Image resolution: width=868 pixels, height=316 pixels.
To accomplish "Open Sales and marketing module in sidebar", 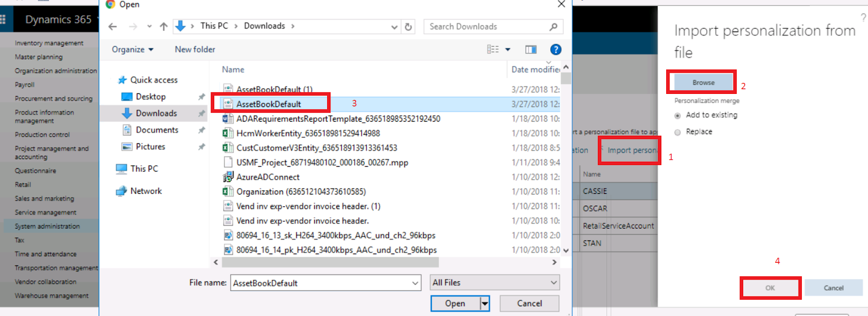I will 44,199.
